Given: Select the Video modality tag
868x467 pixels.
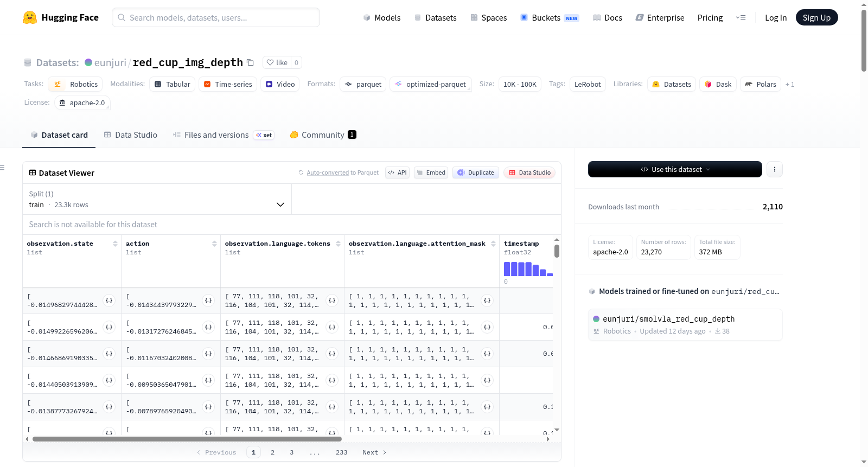Looking at the screenshot, I should point(280,84).
